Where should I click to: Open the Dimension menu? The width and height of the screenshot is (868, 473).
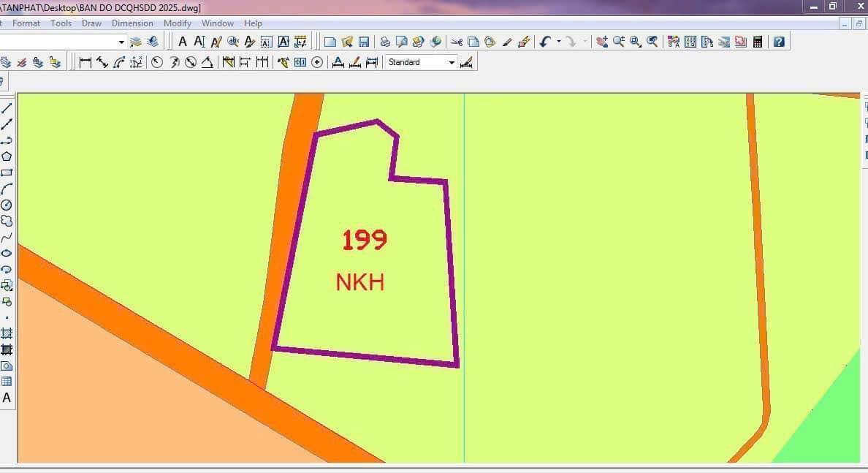click(132, 23)
